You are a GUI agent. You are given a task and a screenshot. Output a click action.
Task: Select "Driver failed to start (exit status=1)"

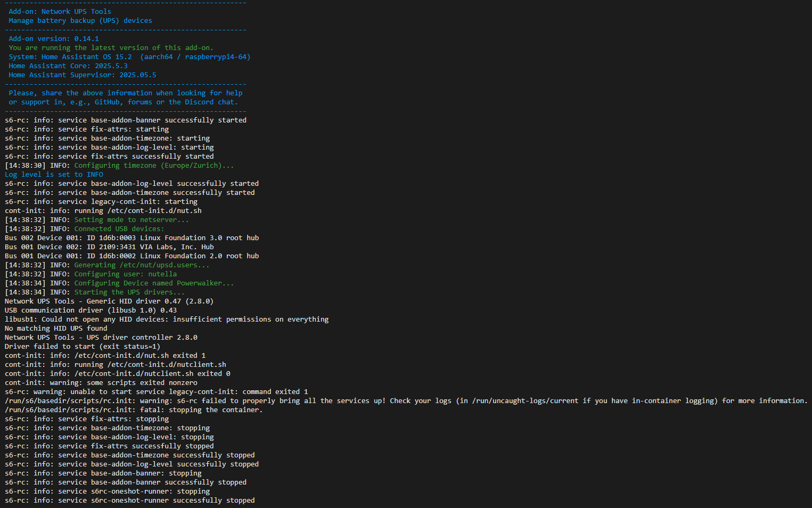(83, 346)
